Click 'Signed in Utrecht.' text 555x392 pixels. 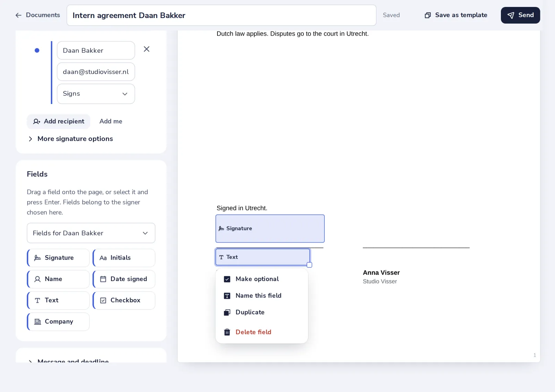point(242,208)
